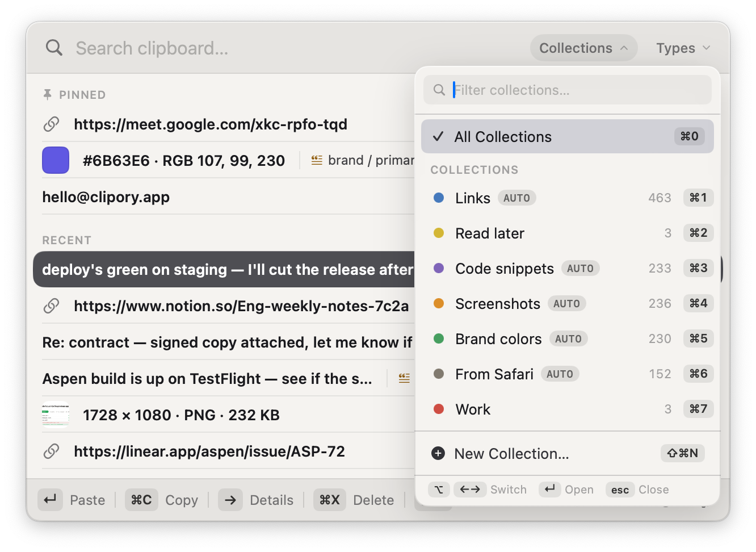The width and height of the screenshot is (756, 552).
Task: Open the Types dropdown
Action: [683, 48]
